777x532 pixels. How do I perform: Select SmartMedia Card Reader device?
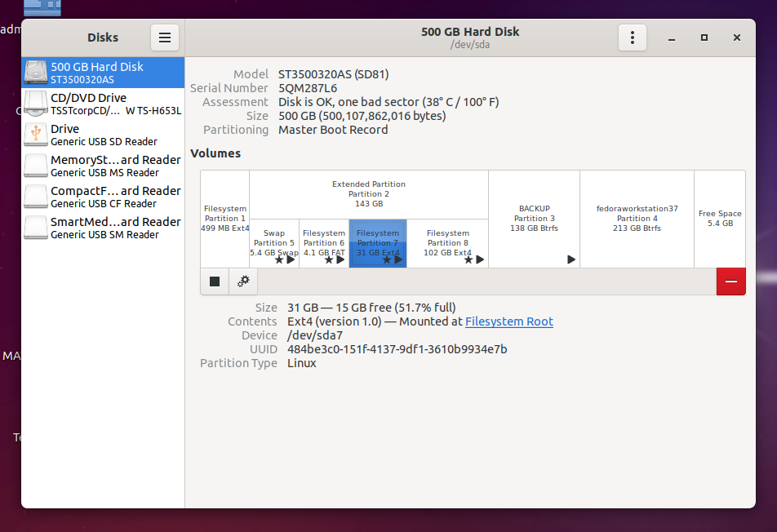pyautogui.click(x=103, y=228)
